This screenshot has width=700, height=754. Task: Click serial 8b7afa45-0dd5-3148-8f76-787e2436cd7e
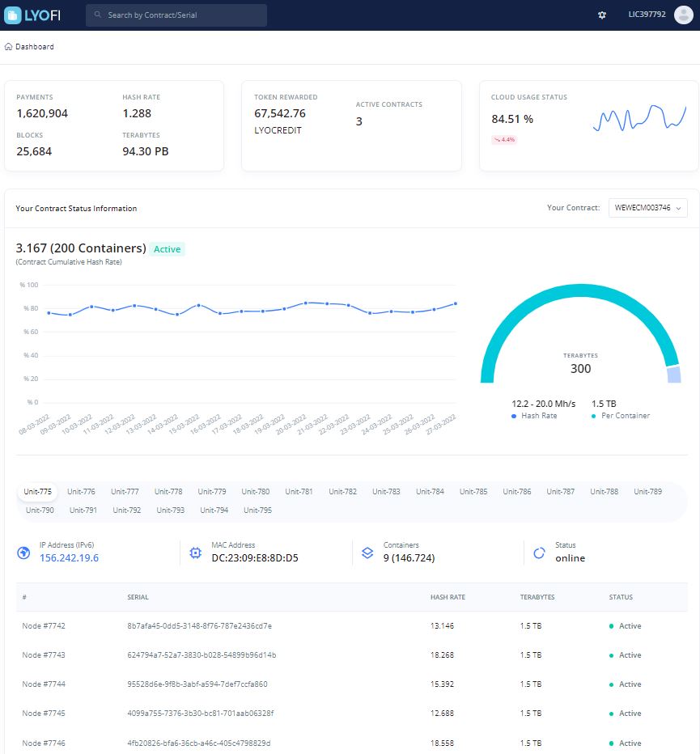(199, 625)
